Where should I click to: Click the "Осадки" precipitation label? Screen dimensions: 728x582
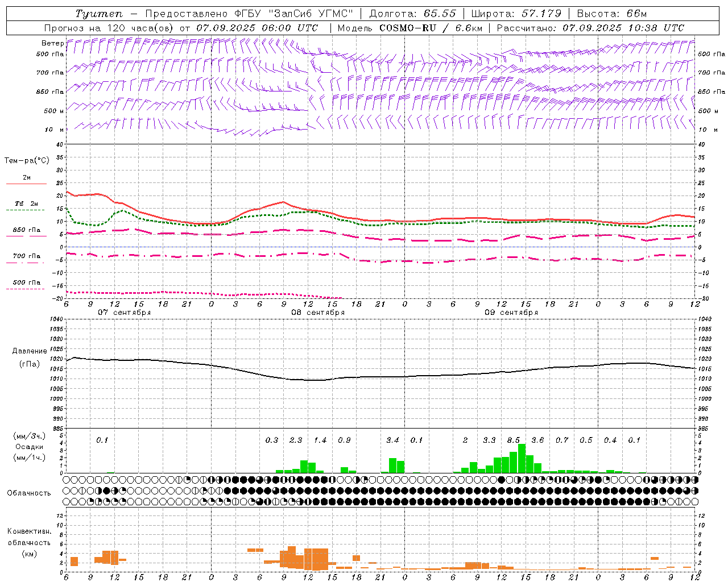tap(30, 447)
